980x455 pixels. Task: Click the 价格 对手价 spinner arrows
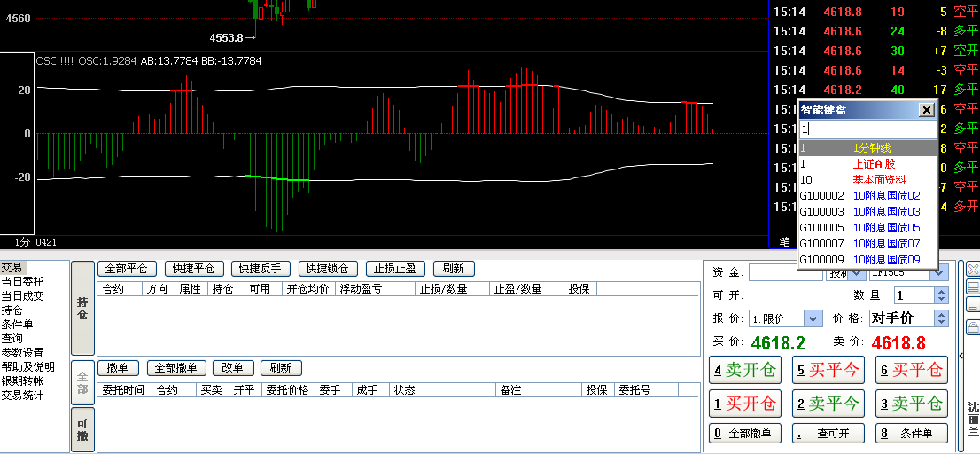pyautogui.click(x=941, y=318)
